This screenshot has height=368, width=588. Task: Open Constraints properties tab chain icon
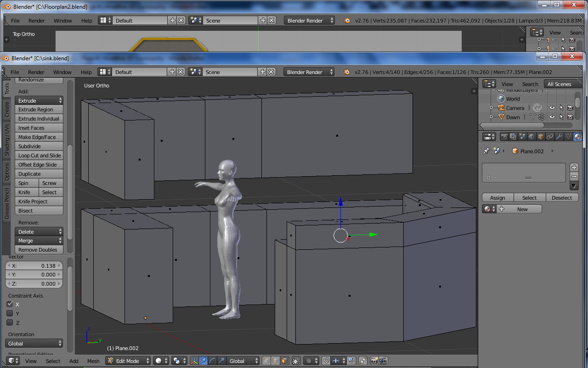[550, 137]
